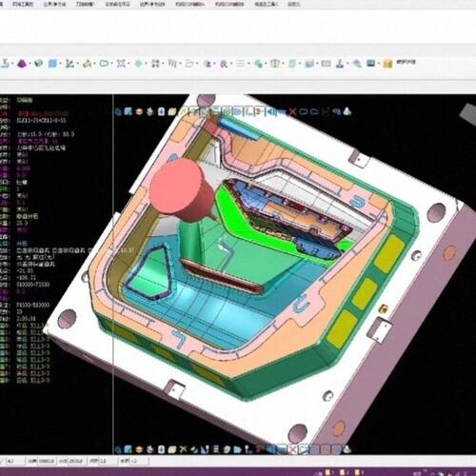Click the blue diamond icon in main toolbar
Viewport: 476px width, 476px height.
point(138,64)
